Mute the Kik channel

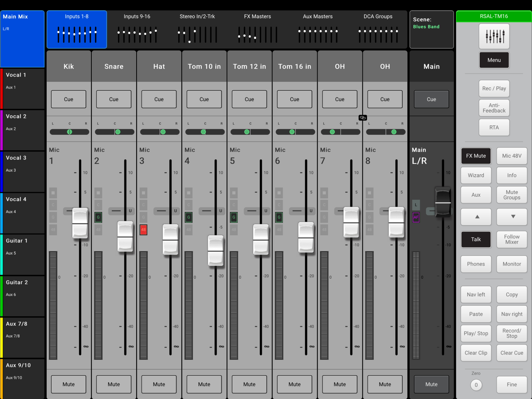(69, 384)
